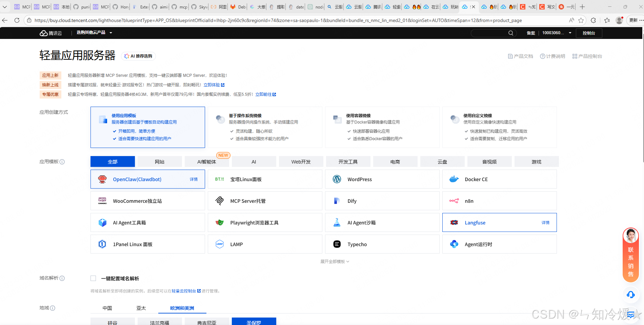Image resolution: width=644 pixels, height=325 pixels.
Task: Add page to favorites with star icon
Action: 581,20
